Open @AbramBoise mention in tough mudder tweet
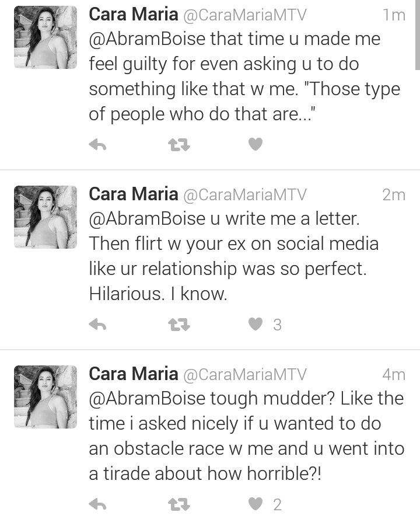 point(147,399)
